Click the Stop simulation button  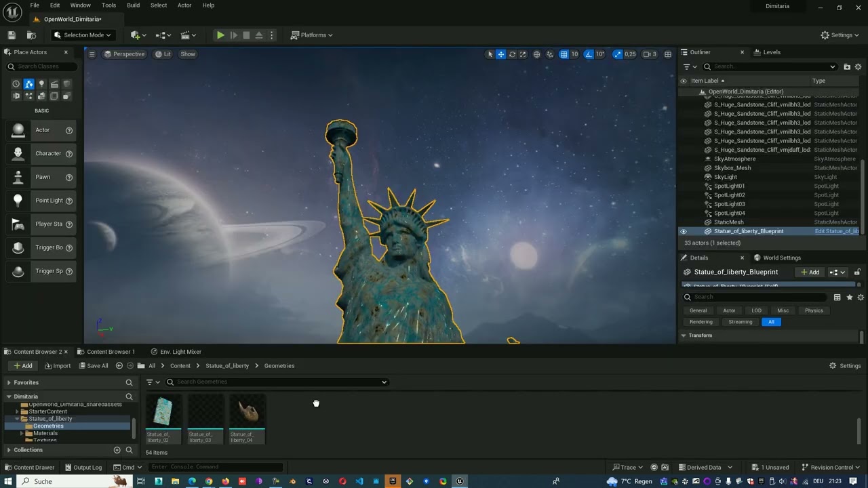[x=246, y=35]
